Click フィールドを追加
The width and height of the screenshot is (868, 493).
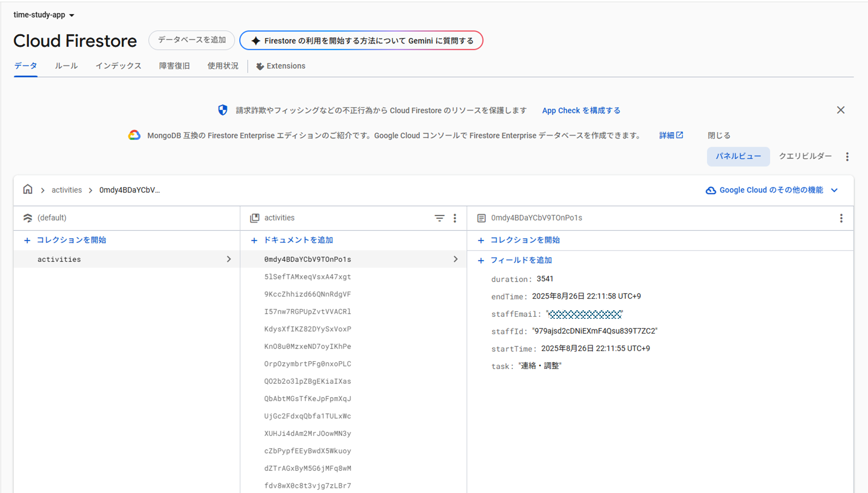515,260
